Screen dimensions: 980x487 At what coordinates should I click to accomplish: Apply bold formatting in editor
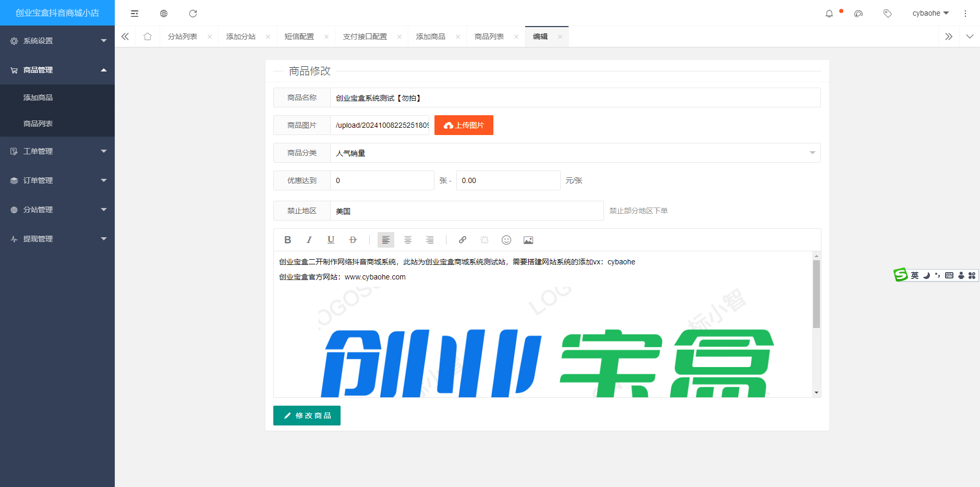(287, 240)
